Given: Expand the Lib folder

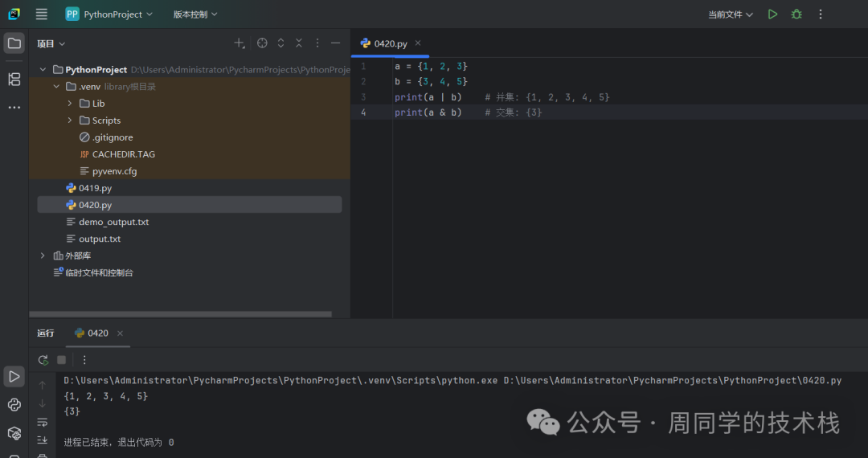Looking at the screenshot, I should click(70, 104).
